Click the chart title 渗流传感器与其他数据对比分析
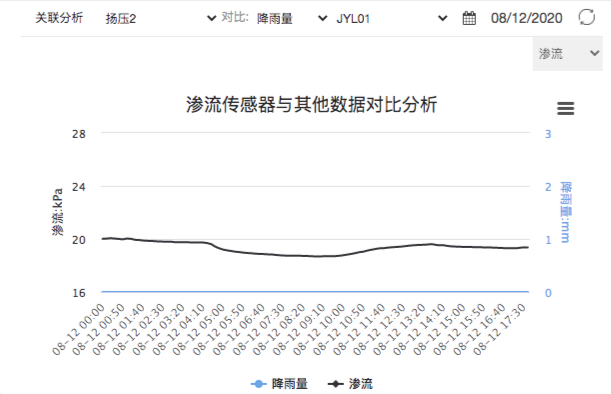The height and width of the screenshot is (394, 611). click(x=311, y=104)
